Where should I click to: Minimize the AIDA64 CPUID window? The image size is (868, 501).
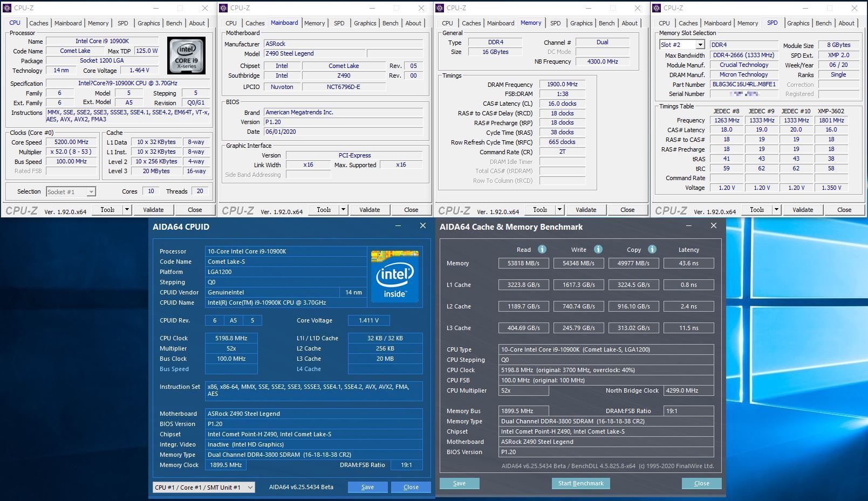pos(398,226)
